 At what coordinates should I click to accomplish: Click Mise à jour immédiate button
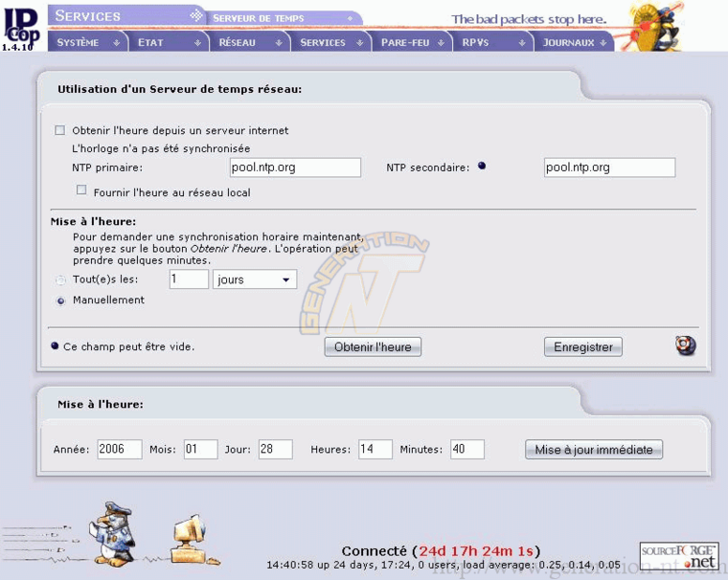coord(594,449)
